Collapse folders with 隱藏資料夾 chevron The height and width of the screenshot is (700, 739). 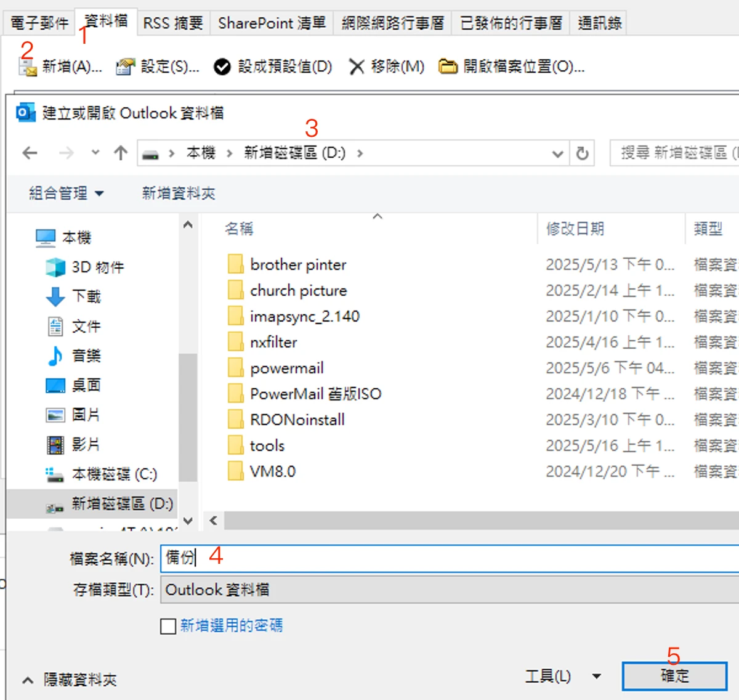(x=28, y=680)
